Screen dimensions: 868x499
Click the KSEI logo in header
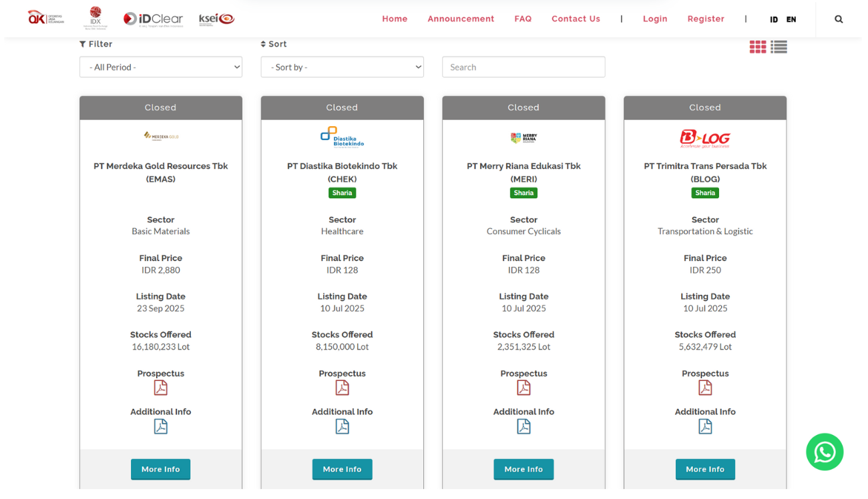216,19
